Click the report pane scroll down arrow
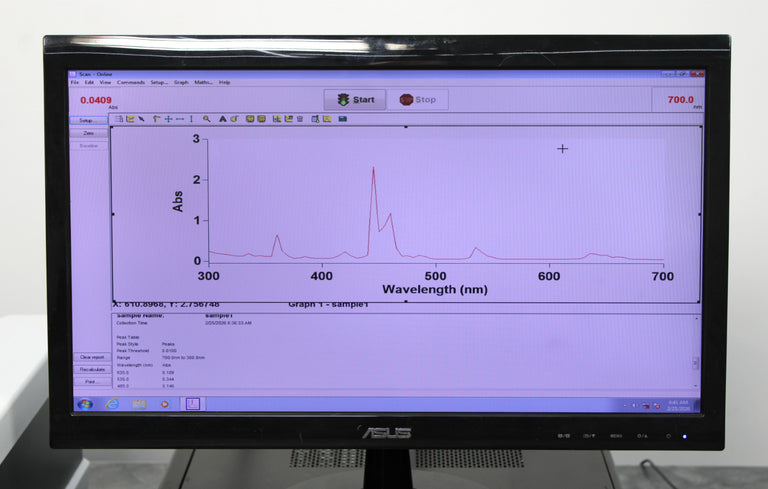The width and height of the screenshot is (768, 489). click(696, 386)
